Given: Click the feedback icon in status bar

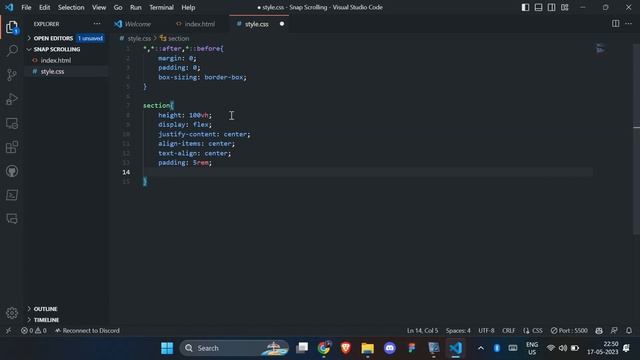Looking at the screenshot, I should [614, 331].
